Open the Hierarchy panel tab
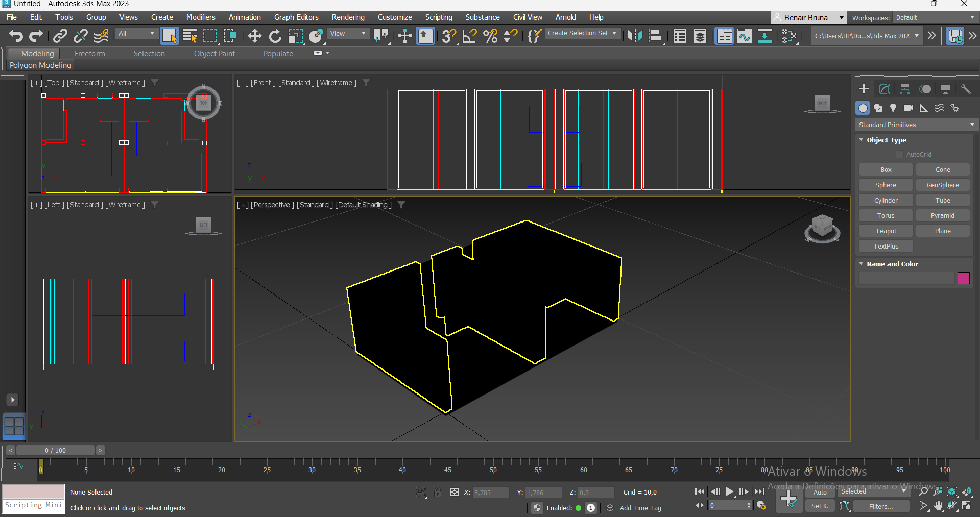The image size is (980, 517). pos(904,89)
